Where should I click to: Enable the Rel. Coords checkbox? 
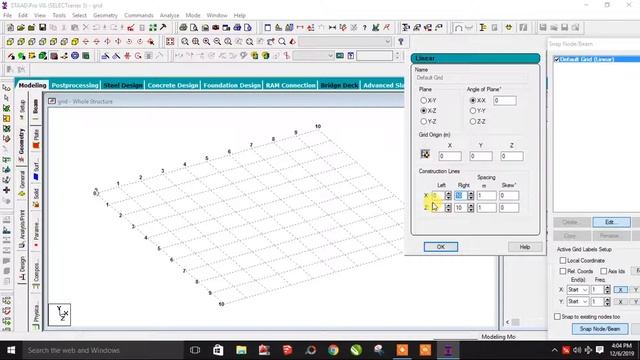[563, 271]
